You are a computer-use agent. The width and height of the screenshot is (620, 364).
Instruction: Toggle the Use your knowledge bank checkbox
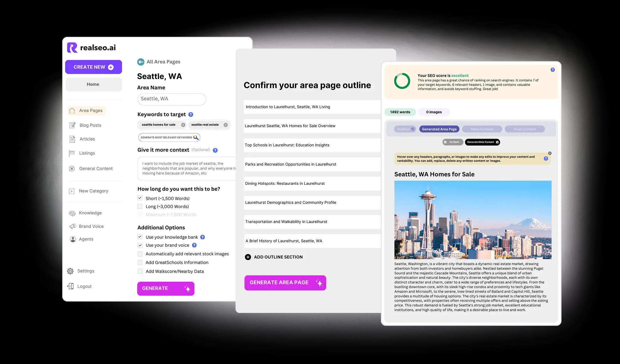(140, 236)
